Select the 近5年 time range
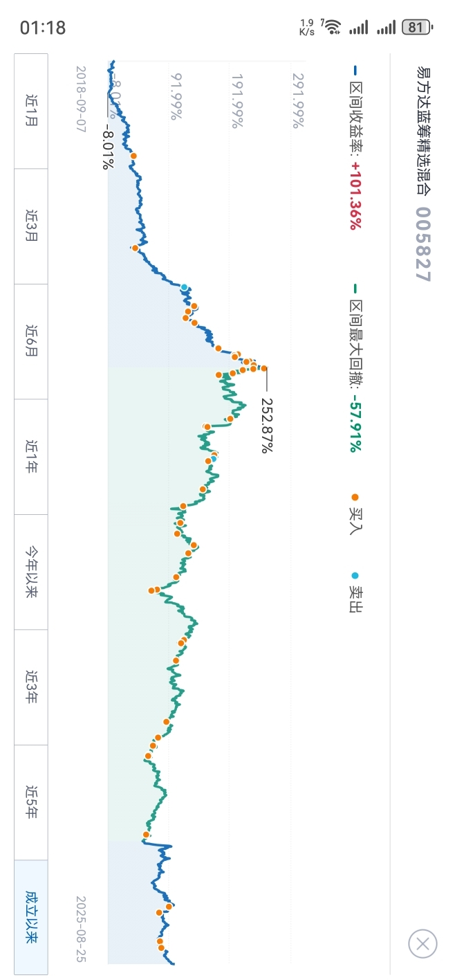455x980 pixels. click(x=31, y=803)
